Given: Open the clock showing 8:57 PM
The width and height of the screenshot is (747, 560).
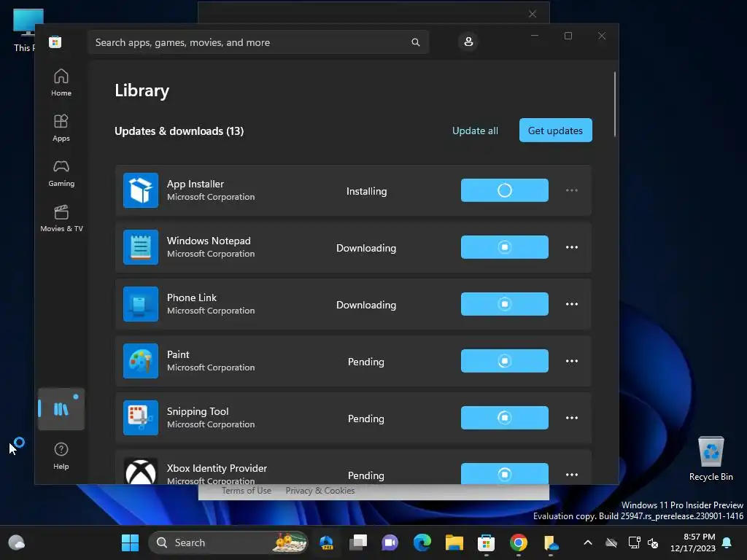Looking at the screenshot, I should (x=693, y=542).
